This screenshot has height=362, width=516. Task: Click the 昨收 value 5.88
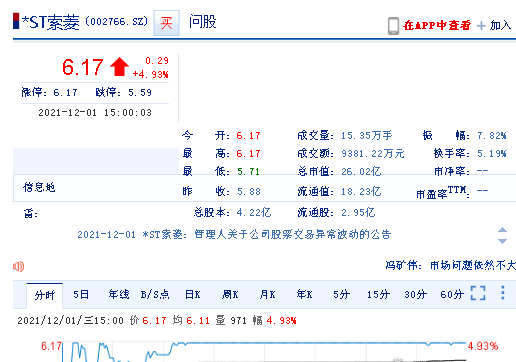pos(249,192)
